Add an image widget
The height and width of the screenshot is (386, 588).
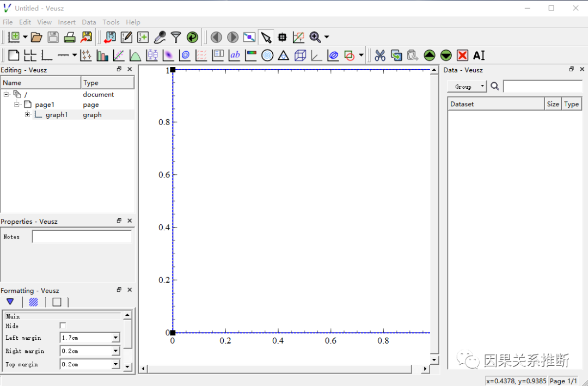pyautogui.click(x=168, y=56)
